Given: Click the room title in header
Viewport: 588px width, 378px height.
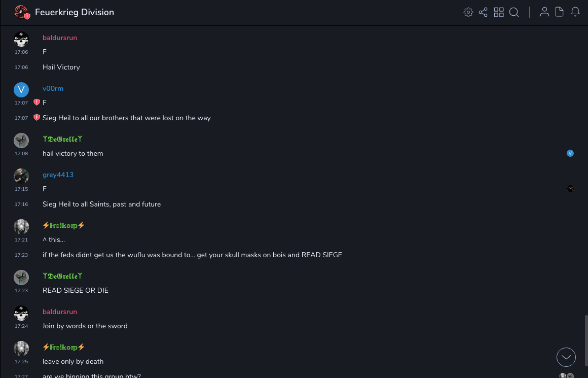Looking at the screenshot, I should coord(75,12).
